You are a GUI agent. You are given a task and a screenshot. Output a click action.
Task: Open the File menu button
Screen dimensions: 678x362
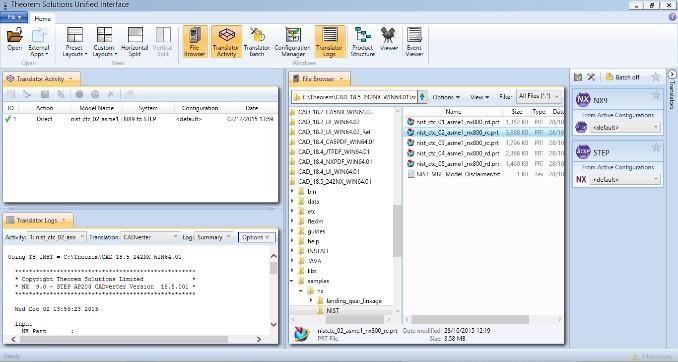pyautogui.click(x=14, y=17)
